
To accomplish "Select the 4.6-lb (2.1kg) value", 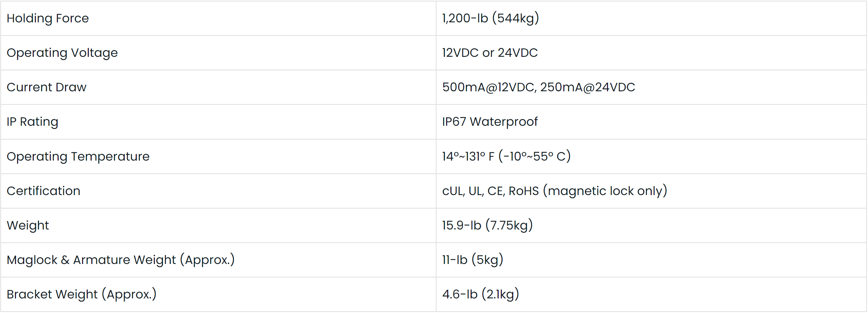I will [480, 294].
